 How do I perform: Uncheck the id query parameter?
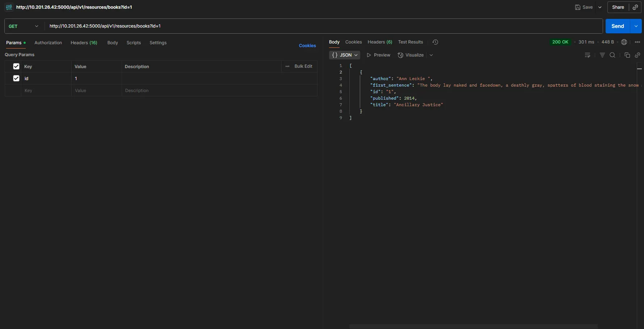click(x=16, y=78)
